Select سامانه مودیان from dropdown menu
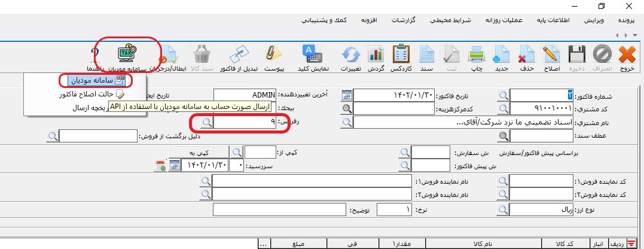644x249 pixels. pyautogui.click(x=96, y=80)
